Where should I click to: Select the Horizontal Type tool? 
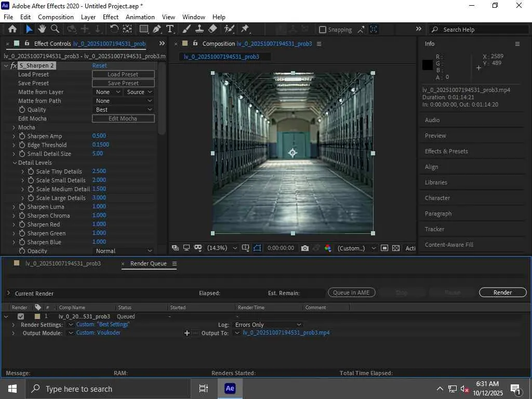coord(170,29)
